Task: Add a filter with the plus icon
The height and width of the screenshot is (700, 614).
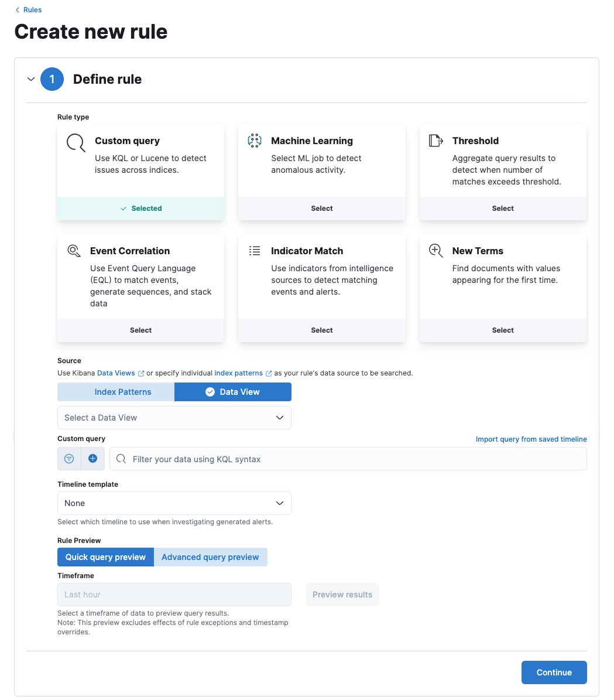Action: pos(92,459)
